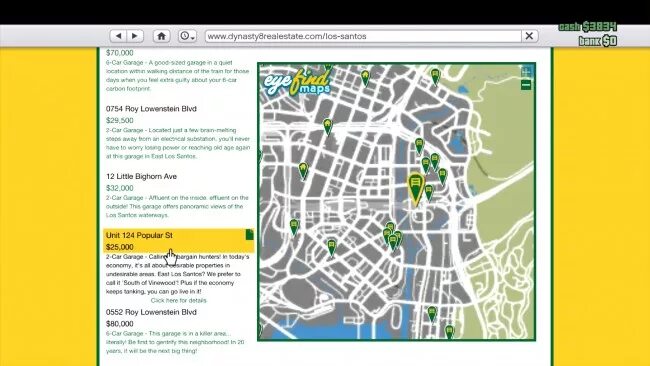
Task: Zoom in the map with plus button
Action: click(x=526, y=72)
